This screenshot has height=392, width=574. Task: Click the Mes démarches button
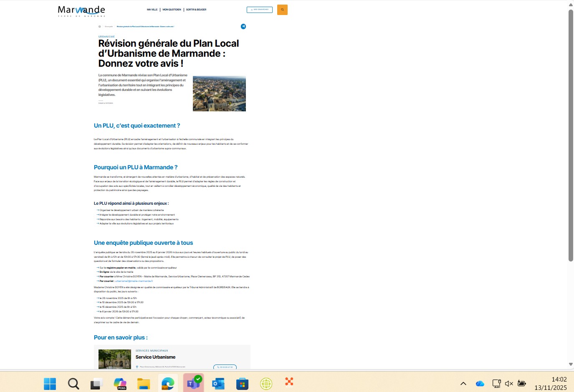[x=260, y=10]
